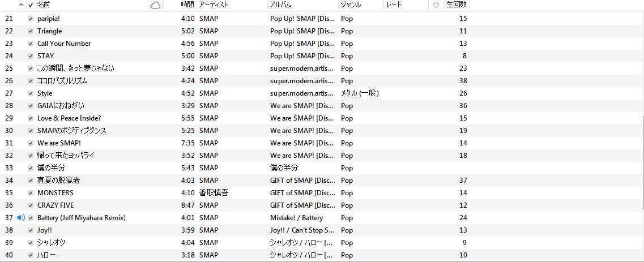This screenshot has width=644, height=262.
Task: Click play count 38 on ココロパズルリズム row
Action: click(x=463, y=81)
